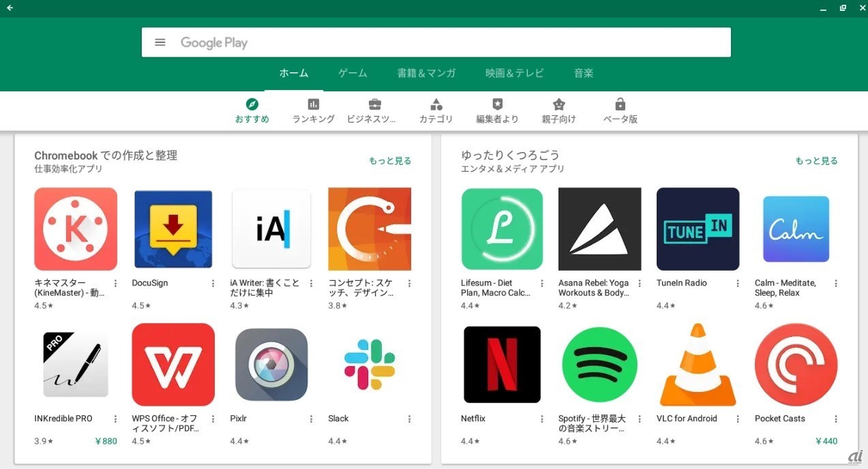Select the Spotify app icon

click(x=599, y=364)
